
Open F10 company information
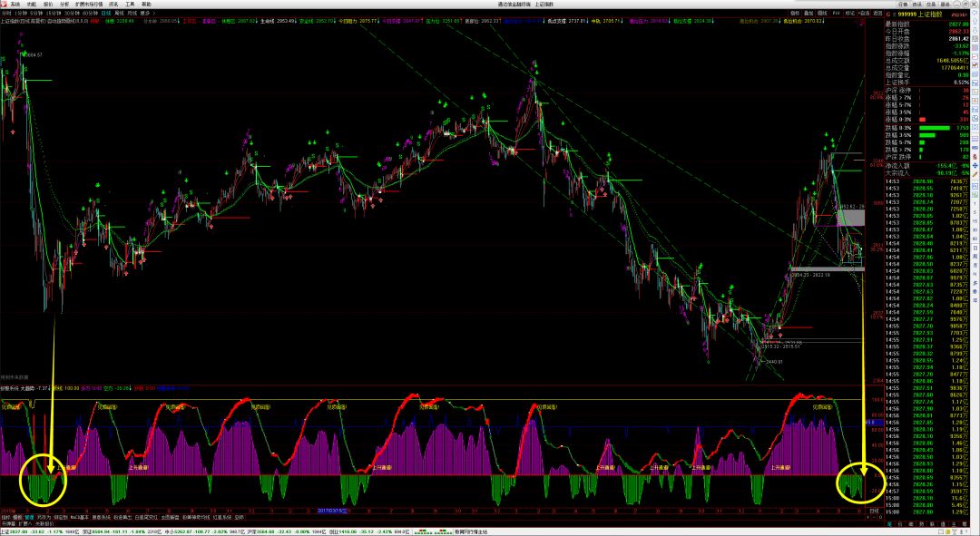coord(837,13)
